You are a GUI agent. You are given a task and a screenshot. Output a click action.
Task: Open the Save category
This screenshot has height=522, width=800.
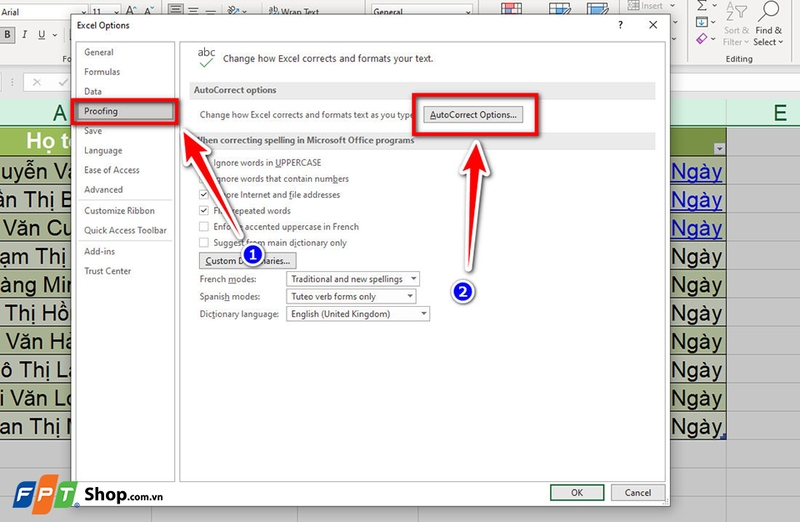pyautogui.click(x=125, y=131)
